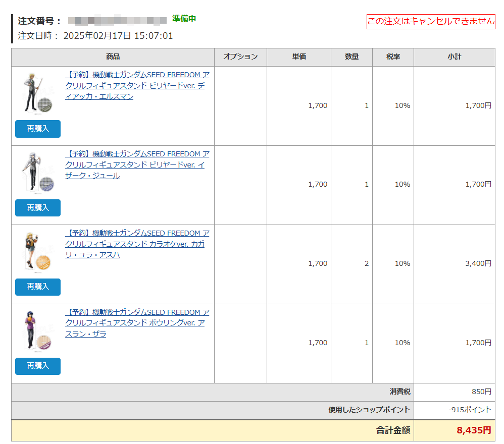Click the この注文はキャンセルできません notice

(x=431, y=22)
